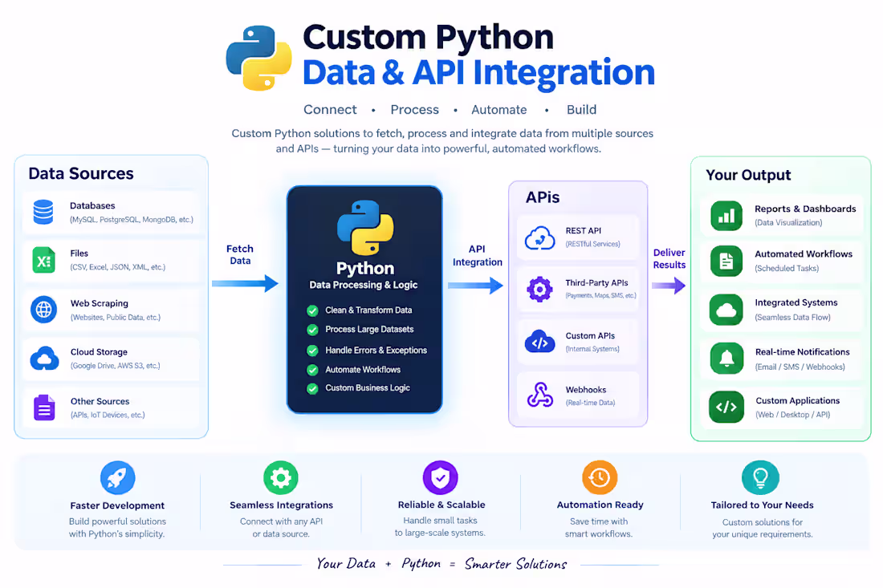The width and height of the screenshot is (883, 588).
Task: Click the "Real-time Notifications" label
Action: click(803, 352)
